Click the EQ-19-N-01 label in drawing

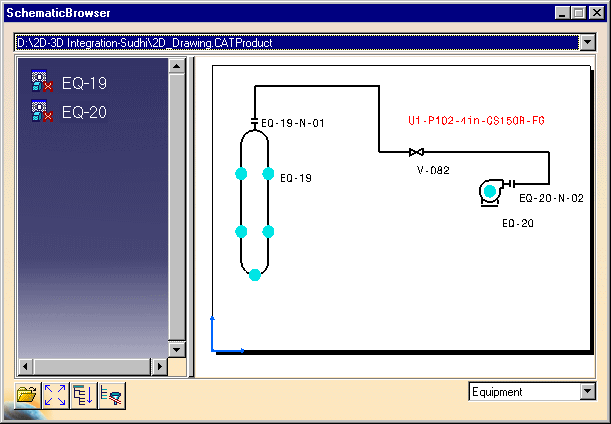coord(293,124)
